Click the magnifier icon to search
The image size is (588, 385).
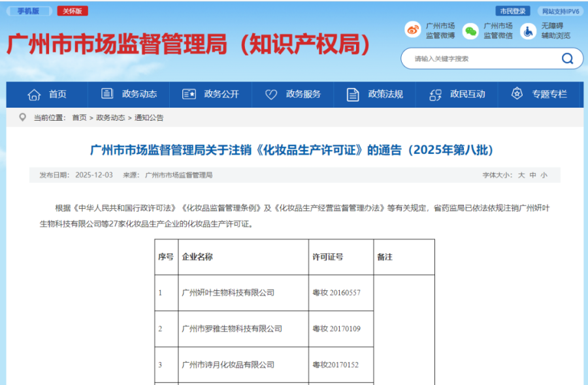568,58
